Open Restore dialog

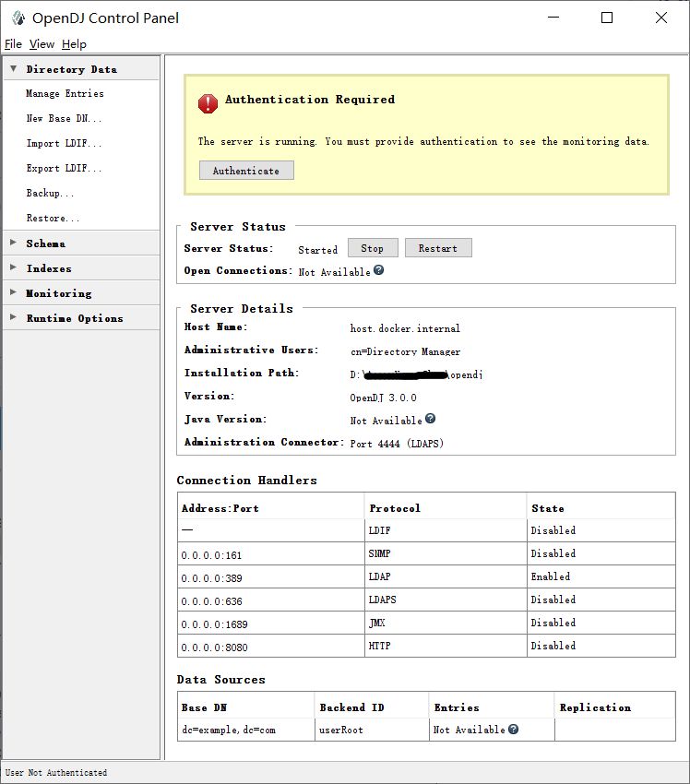(x=53, y=218)
